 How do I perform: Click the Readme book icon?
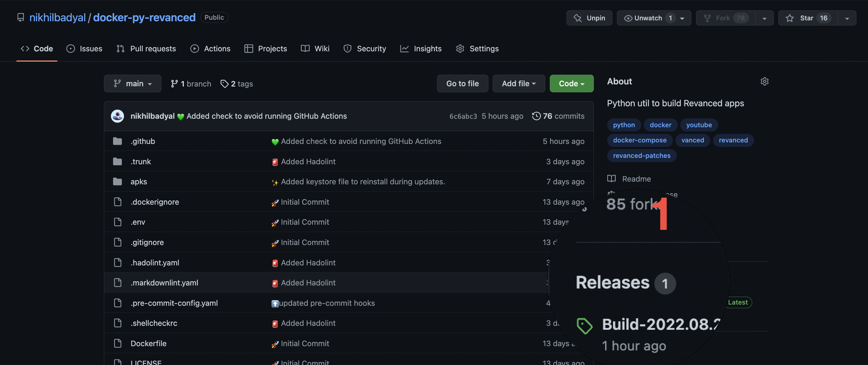click(611, 179)
